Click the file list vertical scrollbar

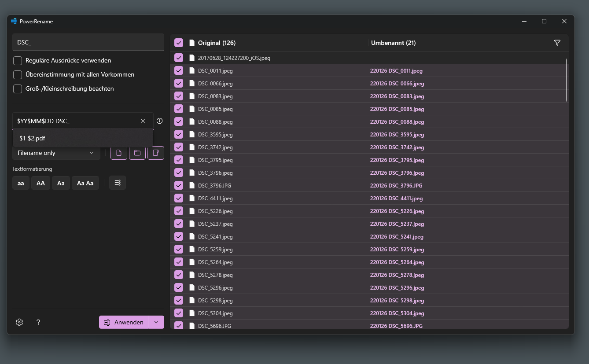(x=567, y=80)
